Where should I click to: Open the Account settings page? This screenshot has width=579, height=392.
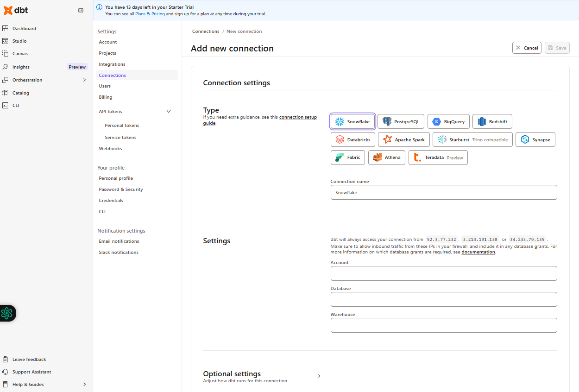pyautogui.click(x=108, y=42)
